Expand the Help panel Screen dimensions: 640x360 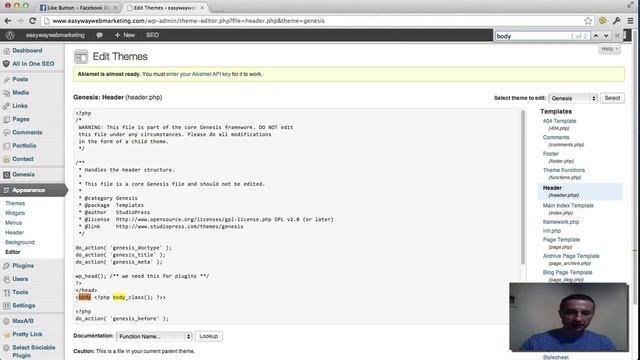[609, 49]
